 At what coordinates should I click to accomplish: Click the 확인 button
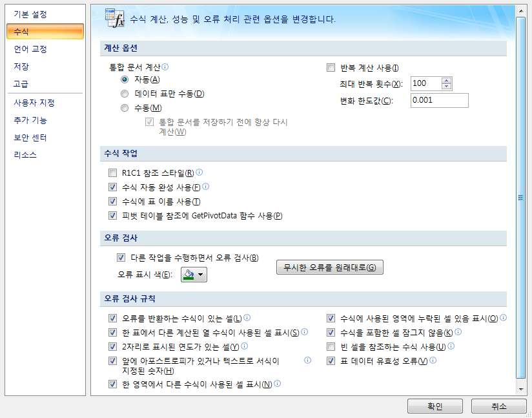coord(435,406)
